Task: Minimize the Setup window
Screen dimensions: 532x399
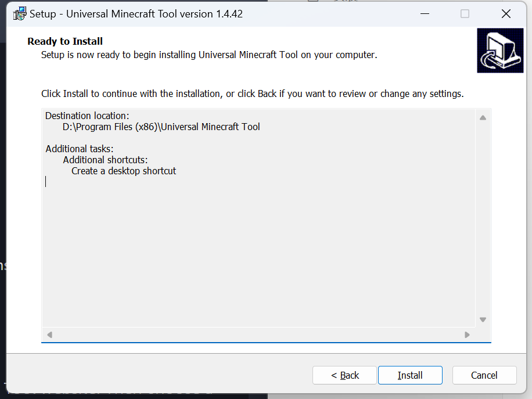Action: pyautogui.click(x=425, y=13)
